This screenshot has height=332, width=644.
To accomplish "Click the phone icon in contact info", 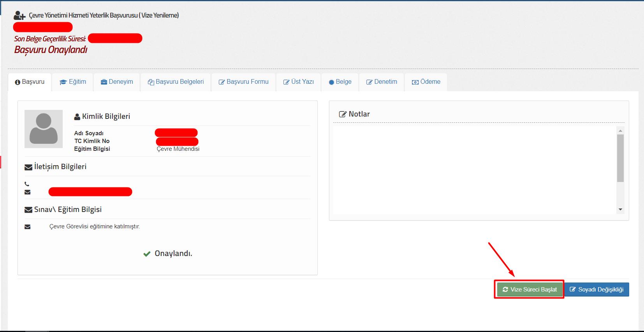I will [x=27, y=184].
